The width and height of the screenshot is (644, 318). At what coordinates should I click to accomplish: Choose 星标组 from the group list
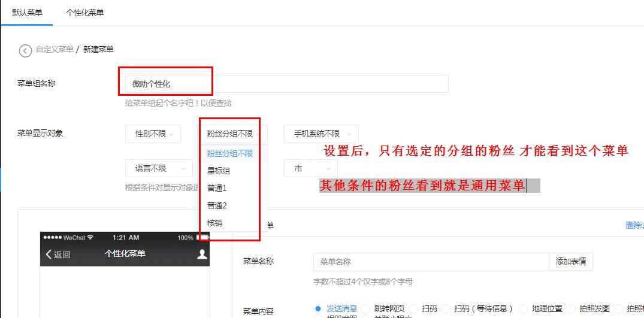click(233, 171)
